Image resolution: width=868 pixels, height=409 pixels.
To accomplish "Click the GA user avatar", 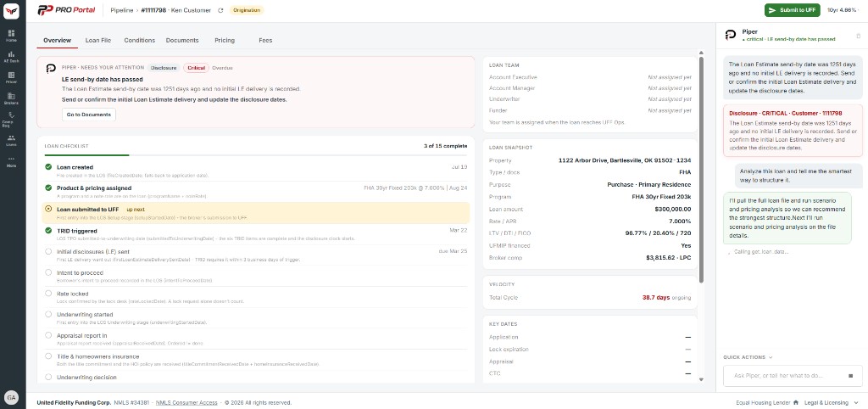I will [x=11, y=397].
